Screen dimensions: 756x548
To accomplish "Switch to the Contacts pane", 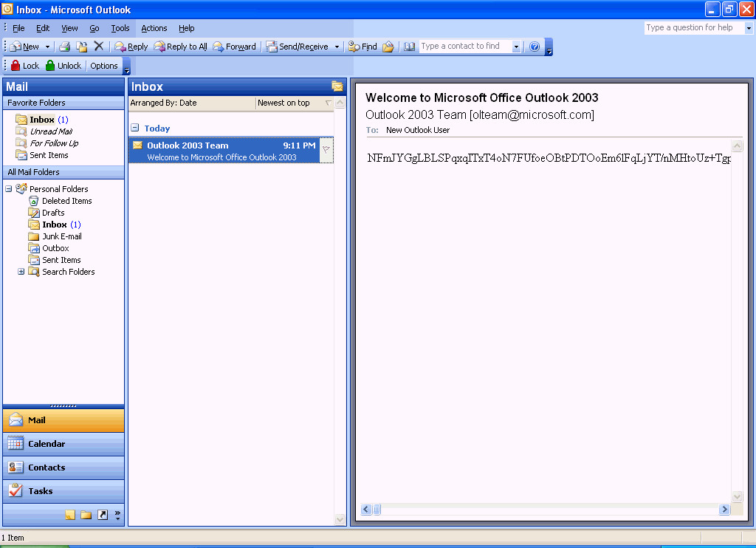I will coord(63,467).
